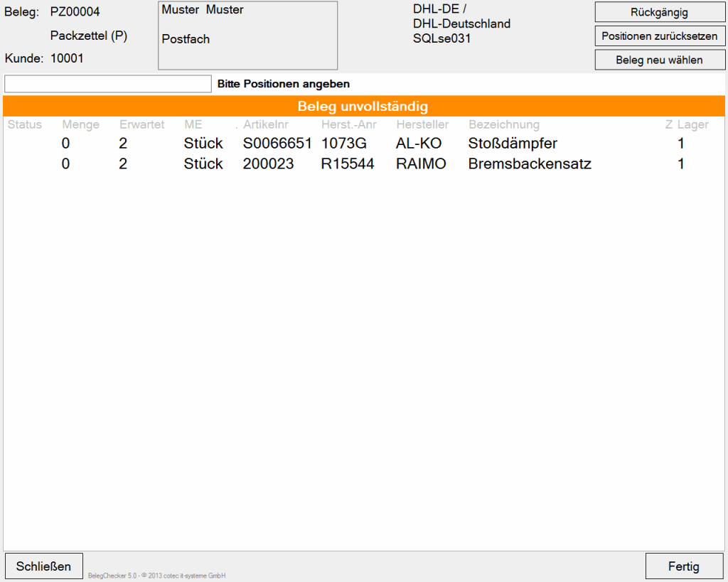The width and height of the screenshot is (728, 582).
Task: Click the Bezeichnung column header
Action: (x=503, y=124)
